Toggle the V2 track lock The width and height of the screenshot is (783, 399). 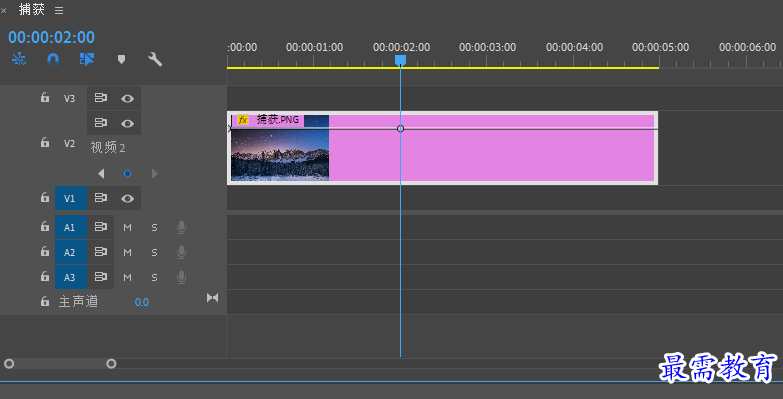(x=45, y=143)
